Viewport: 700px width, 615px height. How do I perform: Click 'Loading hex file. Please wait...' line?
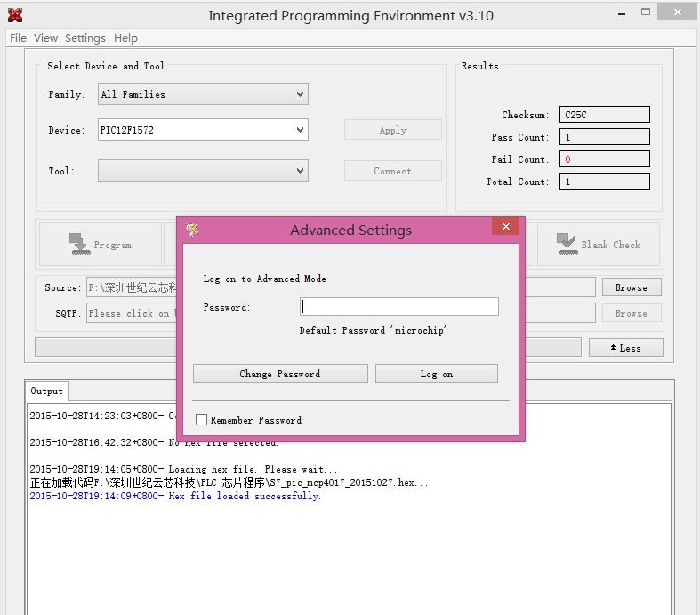pyautogui.click(x=183, y=469)
